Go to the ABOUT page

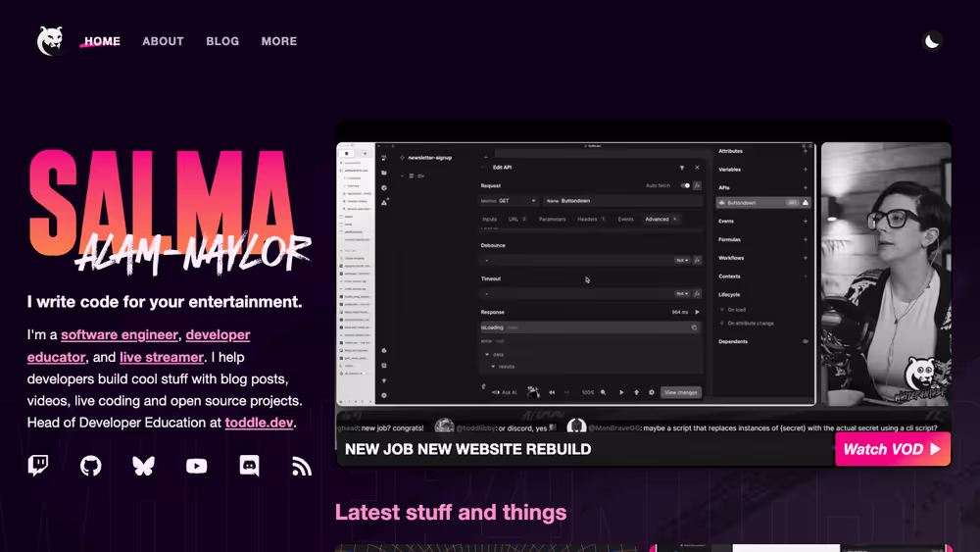point(163,41)
